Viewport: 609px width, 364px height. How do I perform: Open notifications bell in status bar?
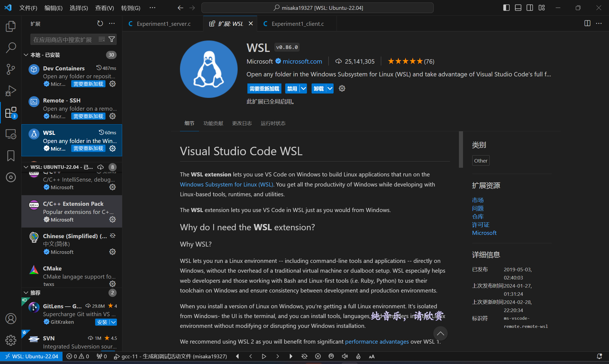click(599, 356)
